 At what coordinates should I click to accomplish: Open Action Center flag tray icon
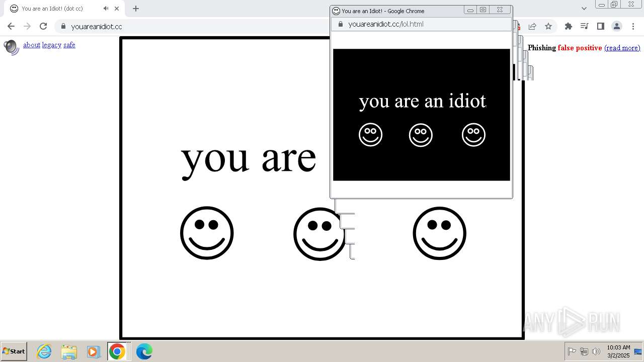coord(572,351)
